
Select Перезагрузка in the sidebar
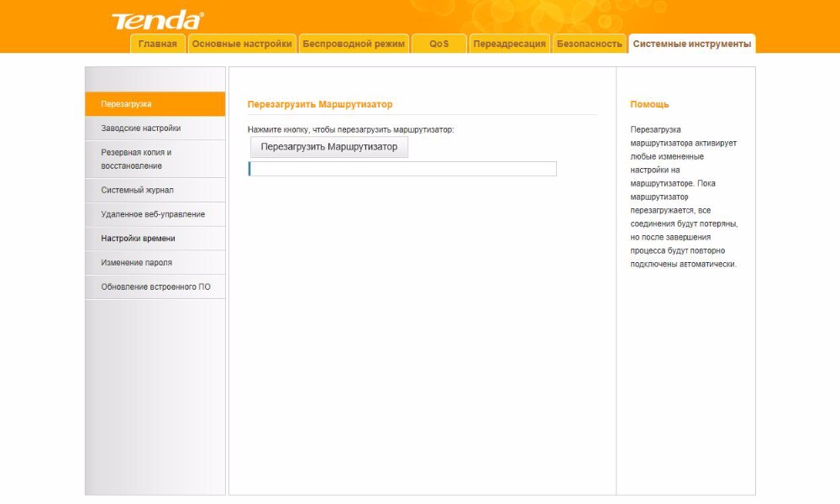click(x=155, y=104)
